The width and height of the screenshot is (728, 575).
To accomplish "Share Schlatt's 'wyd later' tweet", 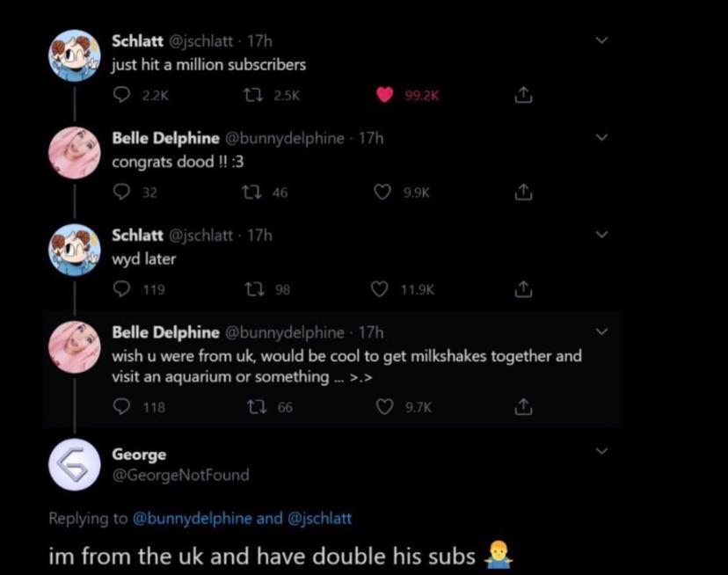I will click(523, 289).
